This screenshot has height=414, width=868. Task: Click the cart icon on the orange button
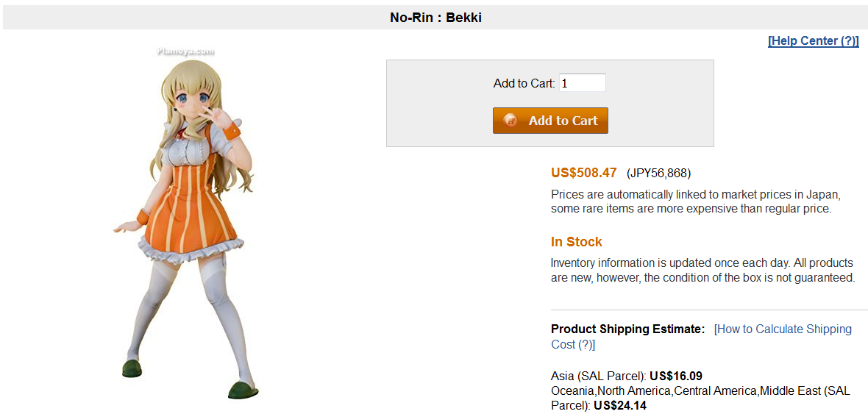510,121
